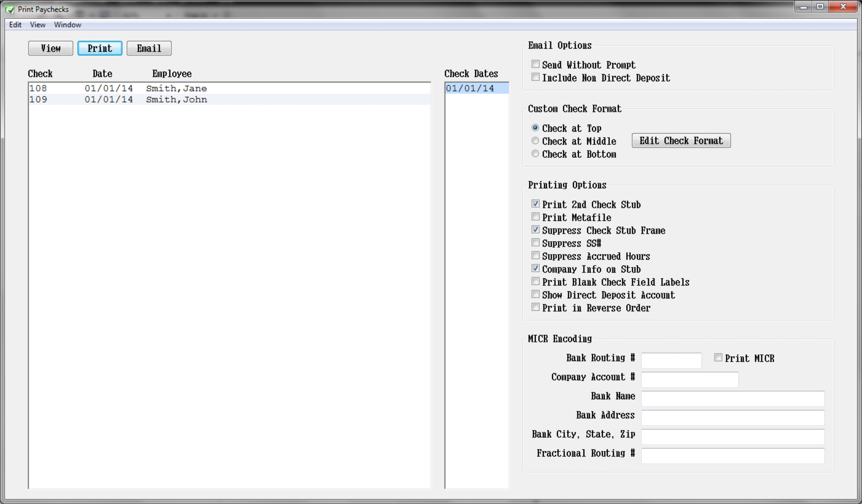Image resolution: width=862 pixels, height=504 pixels.
Task: Enable Send Without Prompt checkbox
Action: [x=535, y=64]
